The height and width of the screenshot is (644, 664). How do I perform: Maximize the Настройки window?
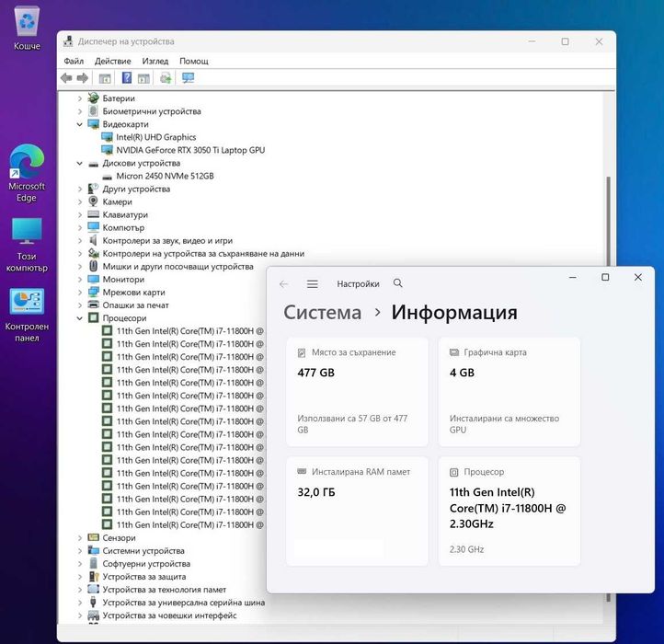[x=605, y=277]
